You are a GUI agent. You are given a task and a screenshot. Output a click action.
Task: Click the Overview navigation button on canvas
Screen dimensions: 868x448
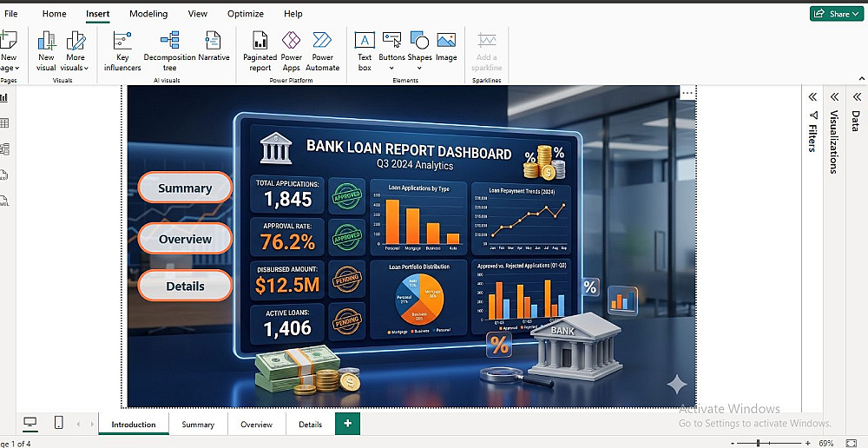(x=185, y=239)
